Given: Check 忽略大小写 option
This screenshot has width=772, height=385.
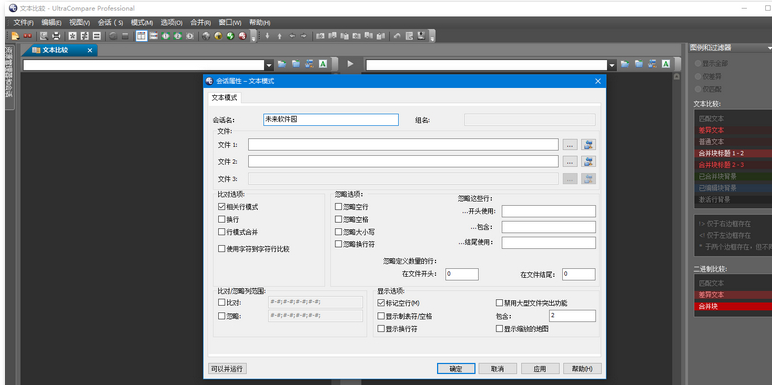Looking at the screenshot, I should click(338, 232).
